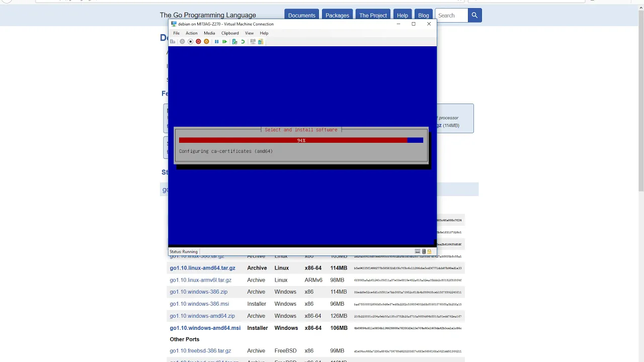
Task: Open the Action menu
Action: (x=192, y=33)
